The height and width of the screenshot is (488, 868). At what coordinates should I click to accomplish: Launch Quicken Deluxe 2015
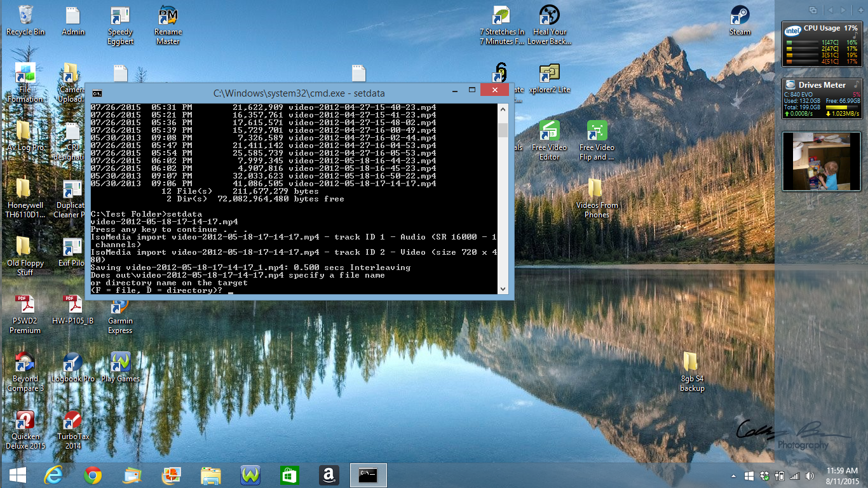tap(25, 430)
